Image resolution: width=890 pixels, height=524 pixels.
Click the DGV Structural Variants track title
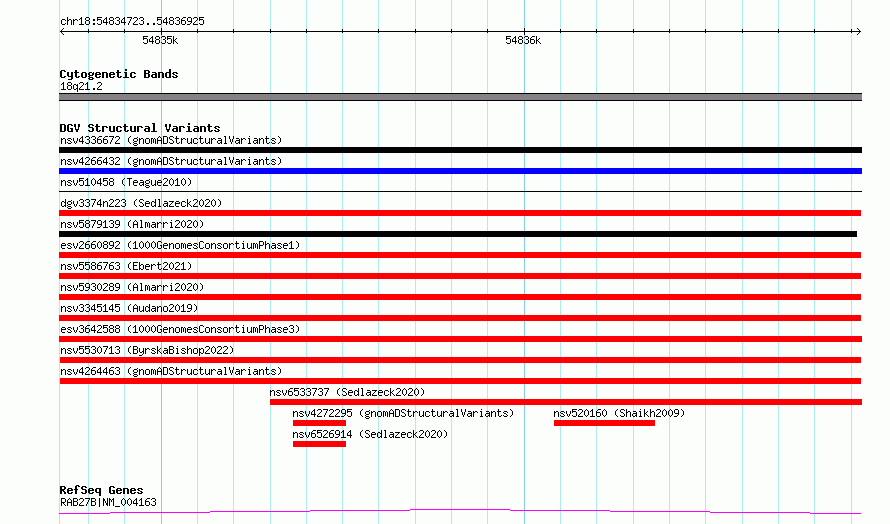[x=140, y=128]
